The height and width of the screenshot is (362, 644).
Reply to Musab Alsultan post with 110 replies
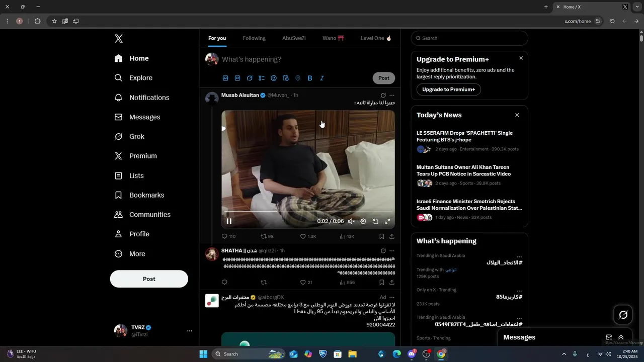[228, 236]
